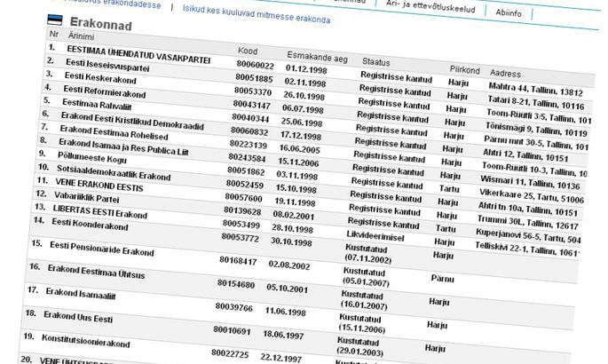Select VENE ERAKOND EESTIS party name
This screenshot has width=608, height=364.
pyautogui.click(x=99, y=185)
